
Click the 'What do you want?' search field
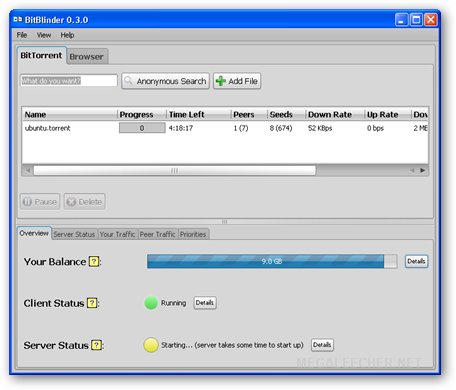(x=69, y=81)
